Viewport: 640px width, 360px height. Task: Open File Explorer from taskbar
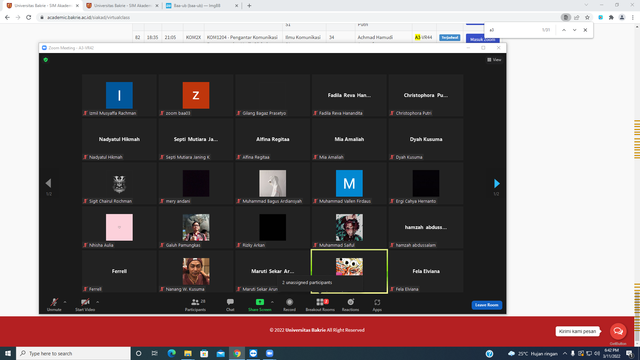tap(188, 353)
